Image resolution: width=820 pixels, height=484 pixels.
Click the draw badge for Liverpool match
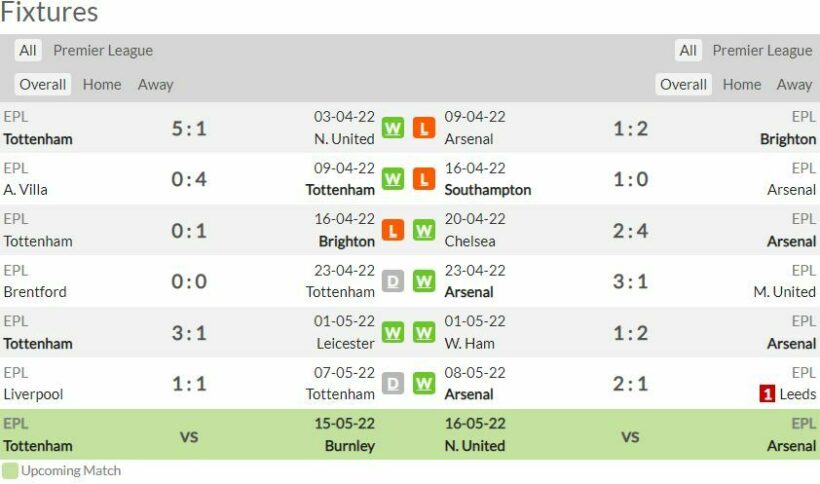pos(393,383)
